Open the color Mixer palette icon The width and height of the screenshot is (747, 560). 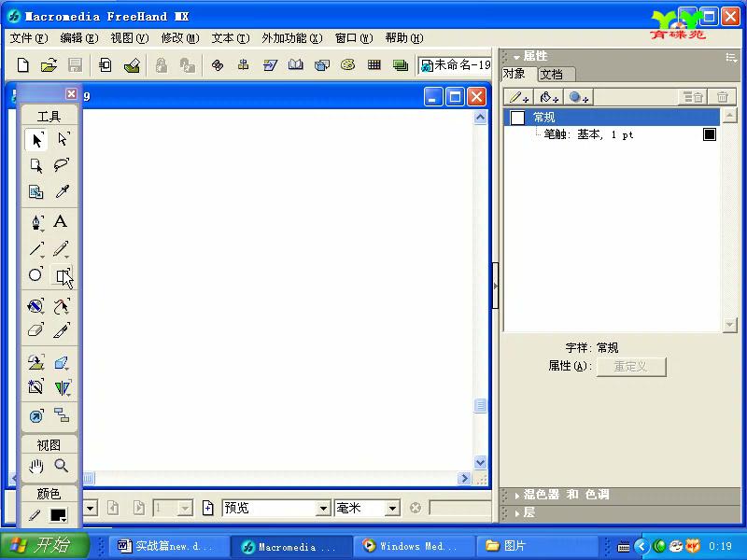tap(347, 64)
